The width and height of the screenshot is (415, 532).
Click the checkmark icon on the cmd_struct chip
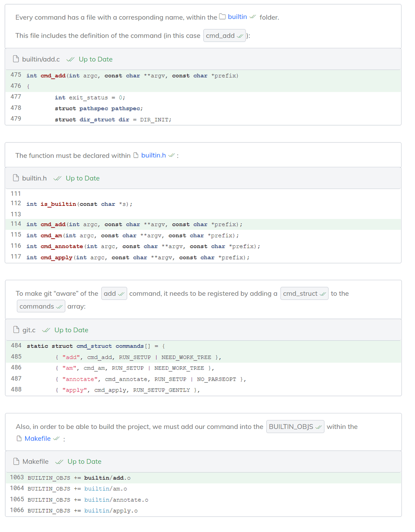[x=323, y=293]
